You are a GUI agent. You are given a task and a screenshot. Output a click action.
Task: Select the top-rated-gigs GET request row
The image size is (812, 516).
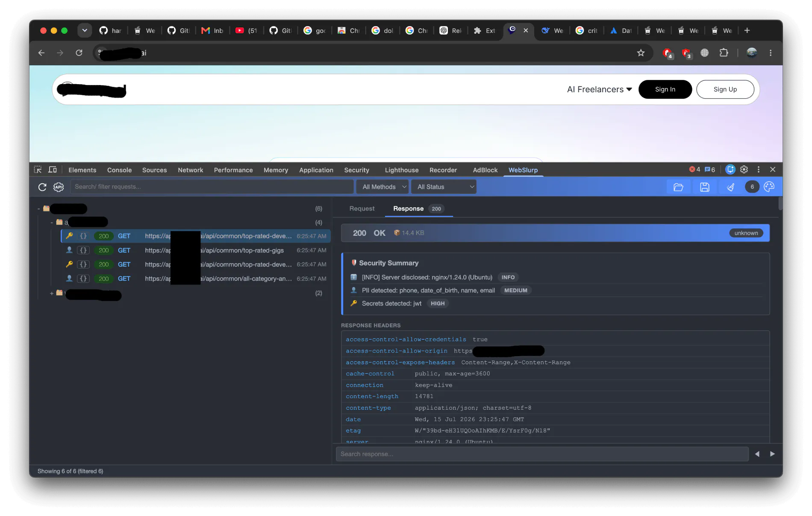(x=196, y=250)
